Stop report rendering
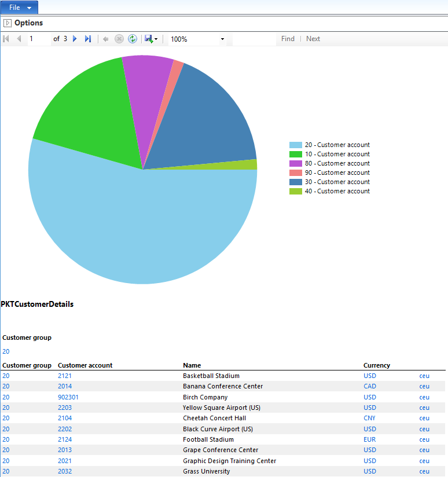The width and height of the screenshot is (448, 477). (119, 39)
